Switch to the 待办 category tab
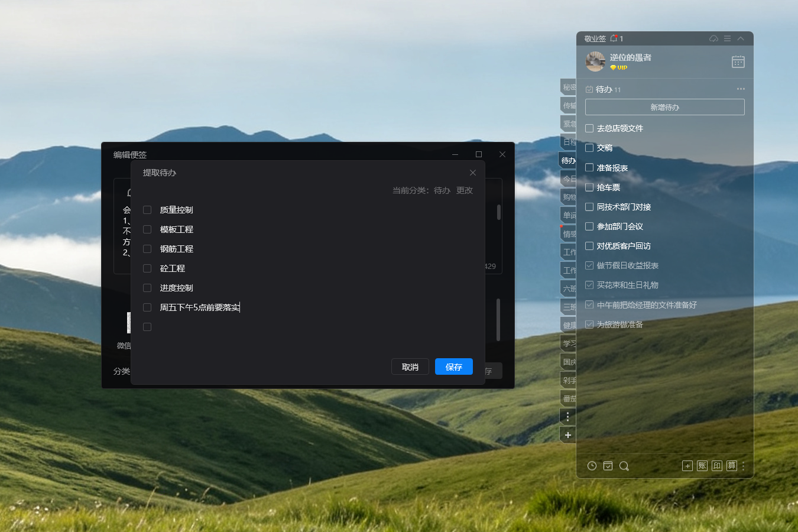Image resolution: width=798 pixels, height=532 pixels. (567, 160)
